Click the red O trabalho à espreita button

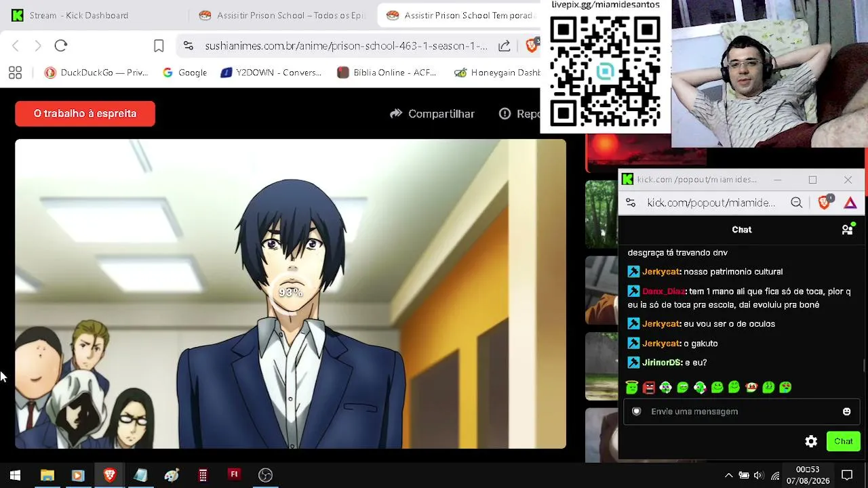tap(85, 114)
